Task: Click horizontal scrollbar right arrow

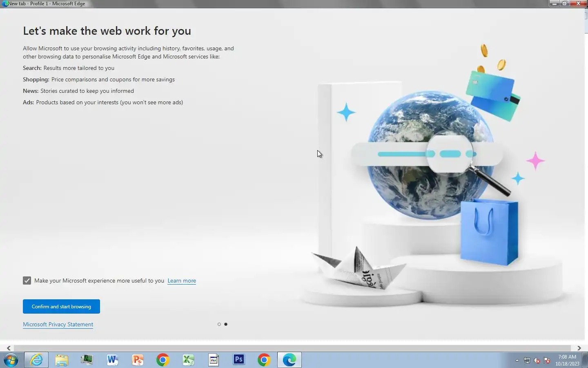Action: [579, 348]
